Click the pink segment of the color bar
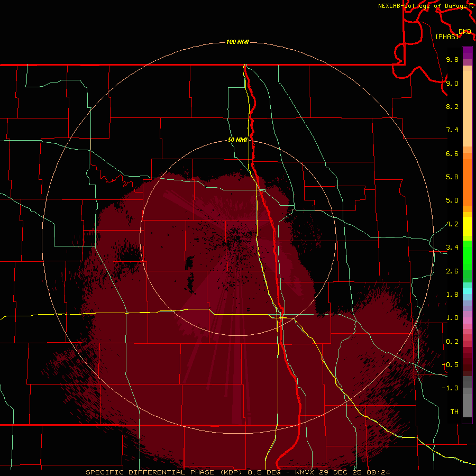The width and height of the screenshot is (476, 476). coord(467,321)
